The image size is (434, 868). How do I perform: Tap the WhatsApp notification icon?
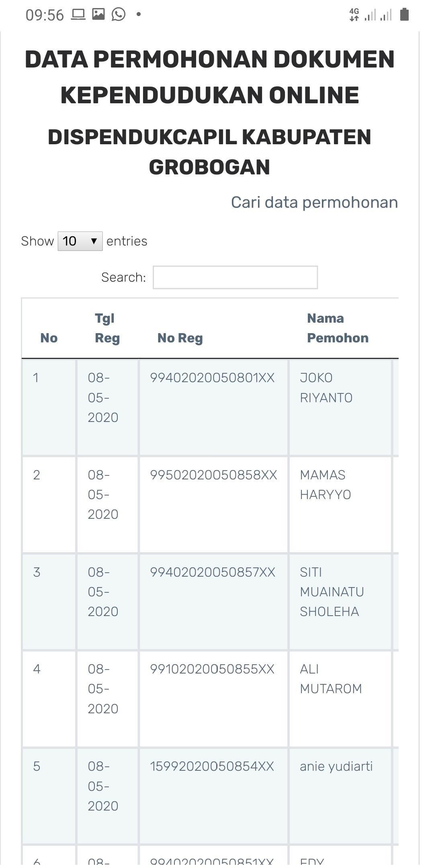pyautogui.click(x=119, y=14)
